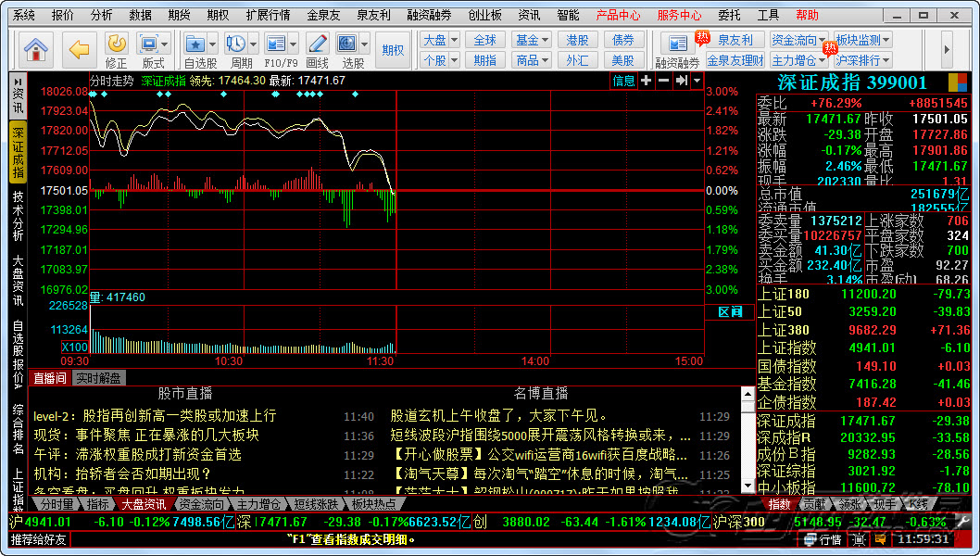Open the 分析 menu
The image size is (980, 556).
[102, 15]
